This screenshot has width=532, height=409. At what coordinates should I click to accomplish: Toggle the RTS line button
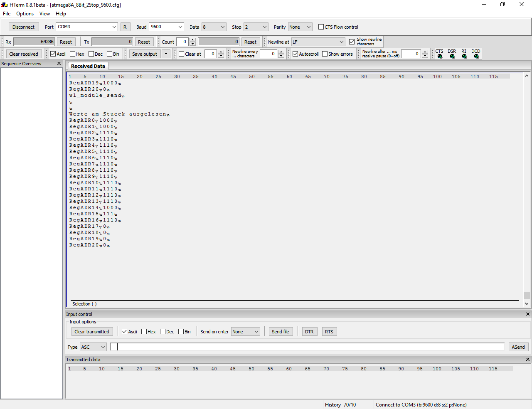329,332
